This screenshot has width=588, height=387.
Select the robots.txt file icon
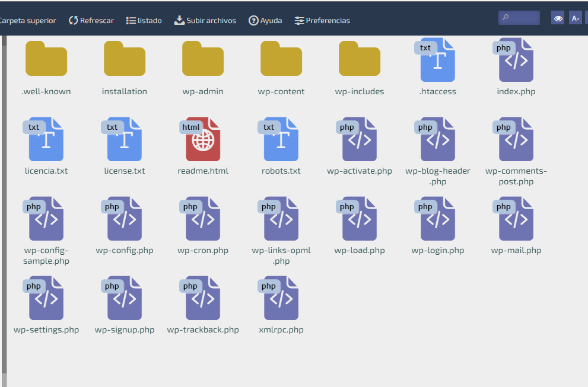[x=279, y=139]
